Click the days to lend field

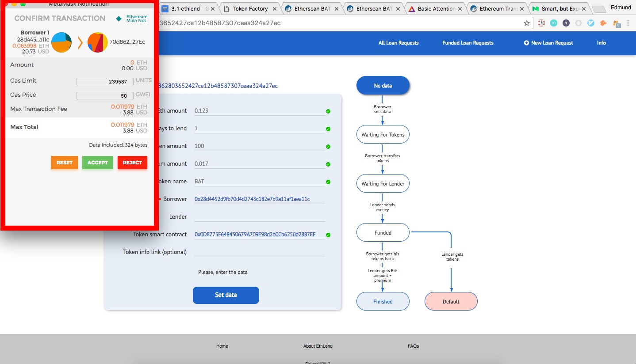tap(259, 128)
